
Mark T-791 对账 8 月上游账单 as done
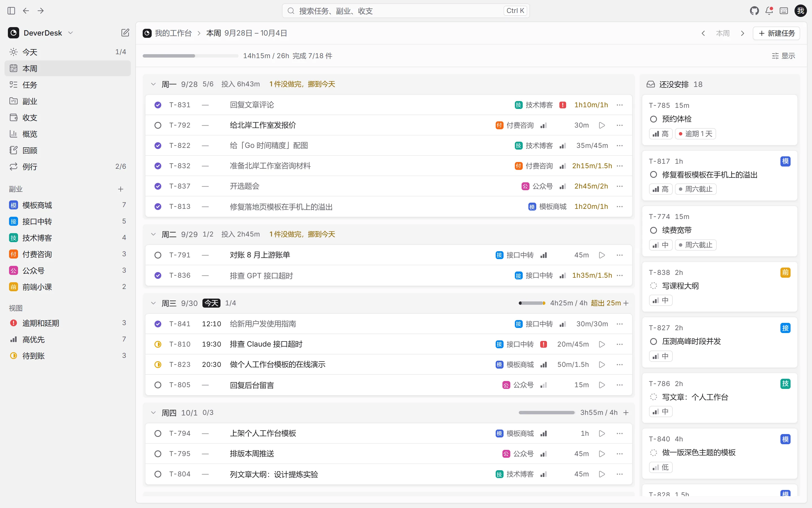click(158, 255)
